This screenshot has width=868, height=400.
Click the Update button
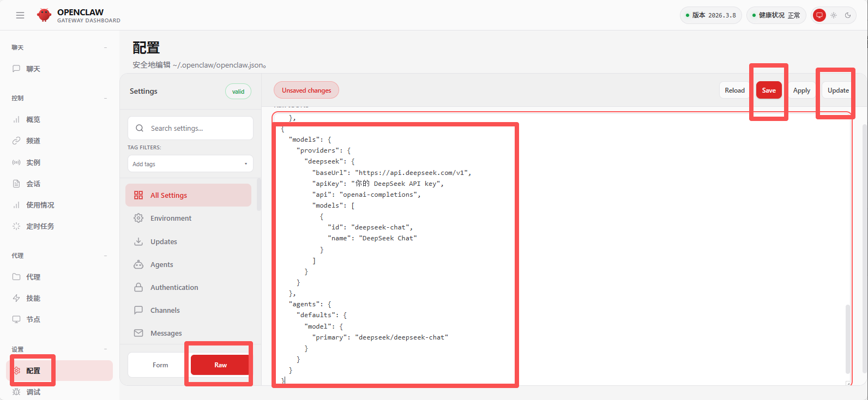tap(838, 90)
